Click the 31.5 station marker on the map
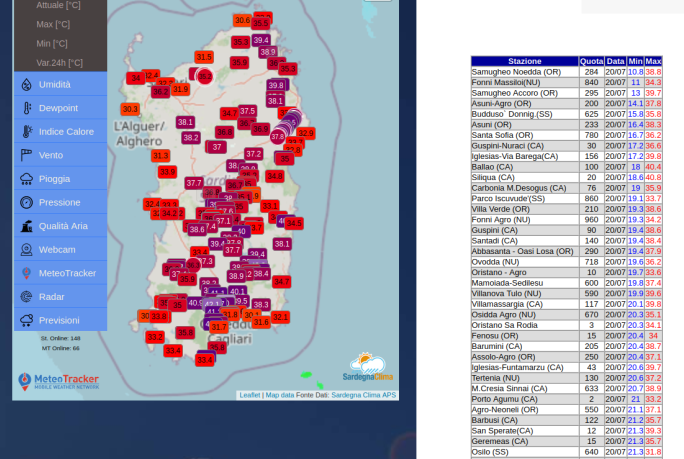The width and height of the screenshot is (684, 459). point(204,57)
